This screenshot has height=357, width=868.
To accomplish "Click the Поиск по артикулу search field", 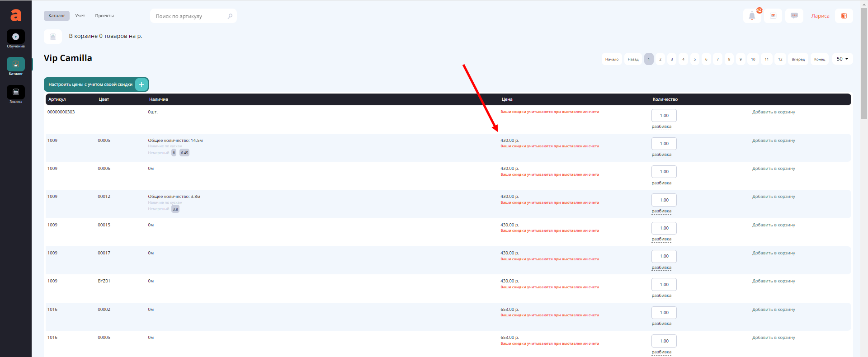I will [x=189, y=16].
